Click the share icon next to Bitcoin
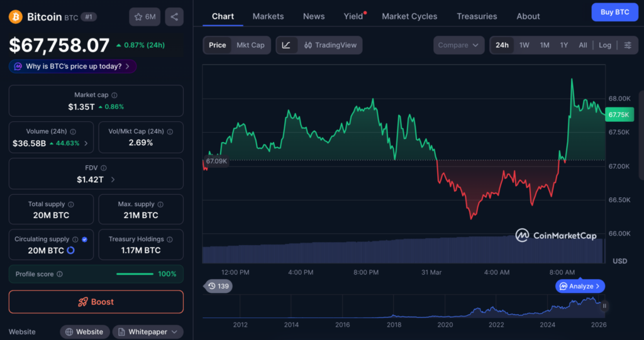 pyautogui.click(x=174, y=17)
